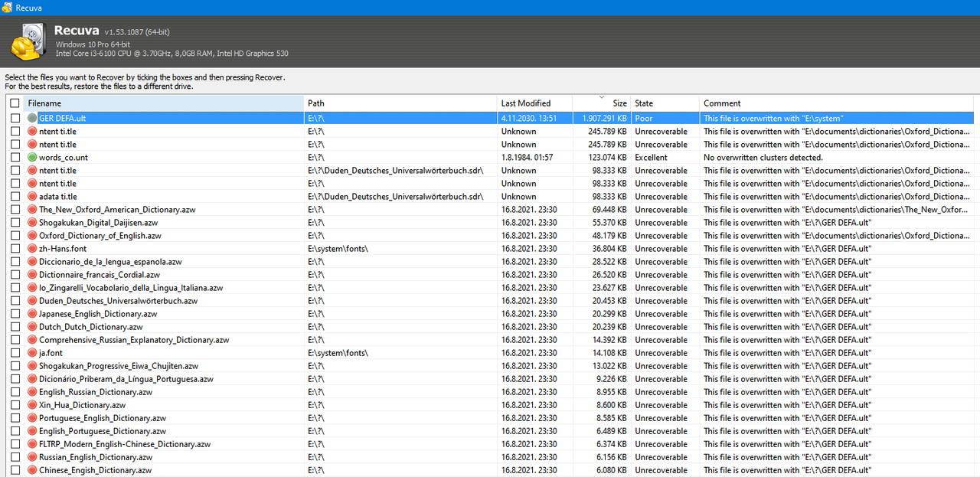Click the red status dot of English_Russian_Dictionary.azw
Image resolution: width=980 pixels, height=477 pixels.
[32, 392]
